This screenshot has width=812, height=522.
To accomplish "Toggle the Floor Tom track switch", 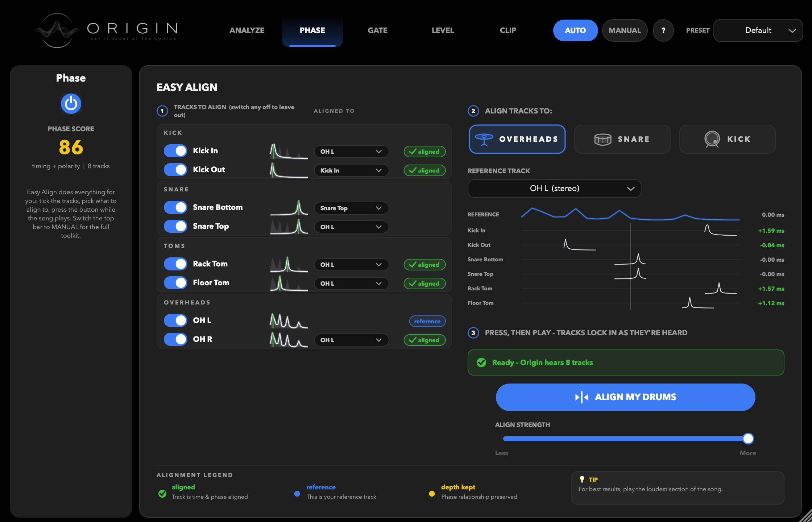I will tap(175, 283).
